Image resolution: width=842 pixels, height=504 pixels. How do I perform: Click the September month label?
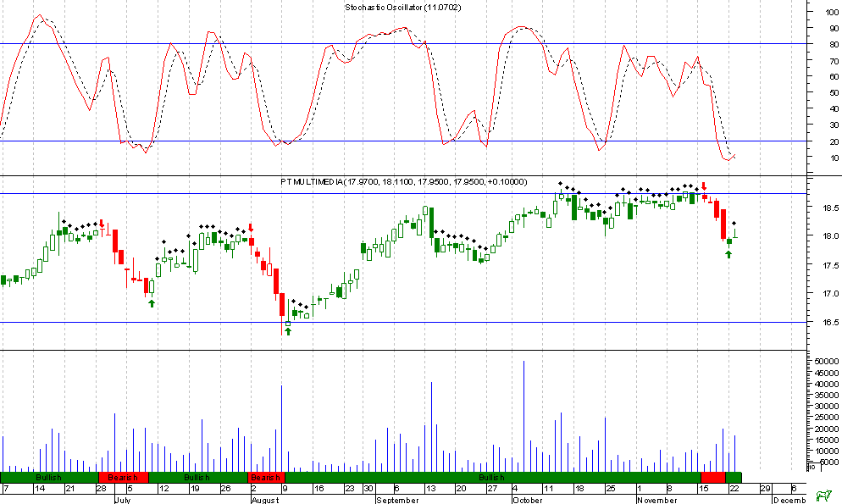click(x=397, y=500)
